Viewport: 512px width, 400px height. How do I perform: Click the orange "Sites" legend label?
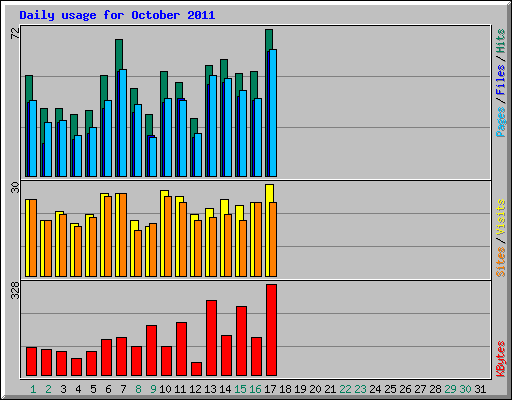click(x=500, y=262)
